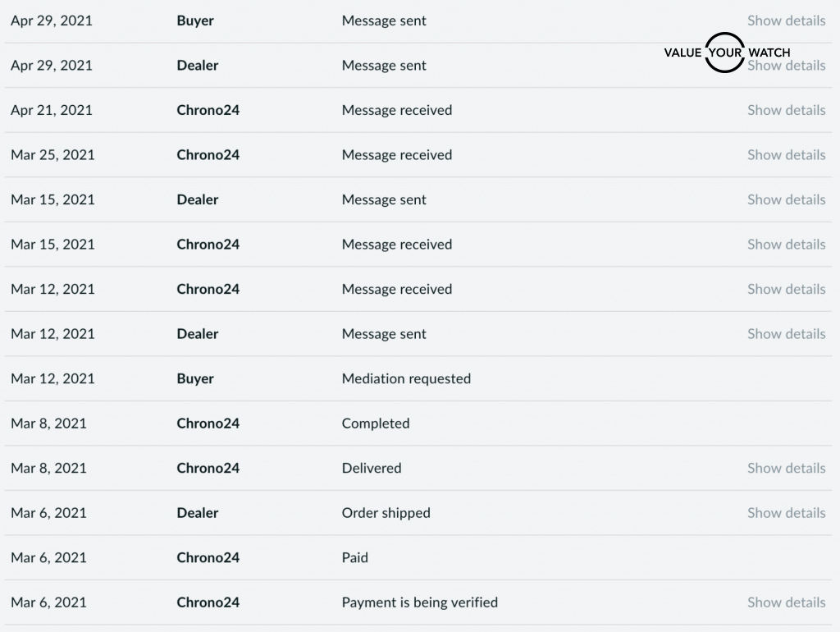
Task: Open Show details for Mar 25 message
Action: [x=786, y=155]
